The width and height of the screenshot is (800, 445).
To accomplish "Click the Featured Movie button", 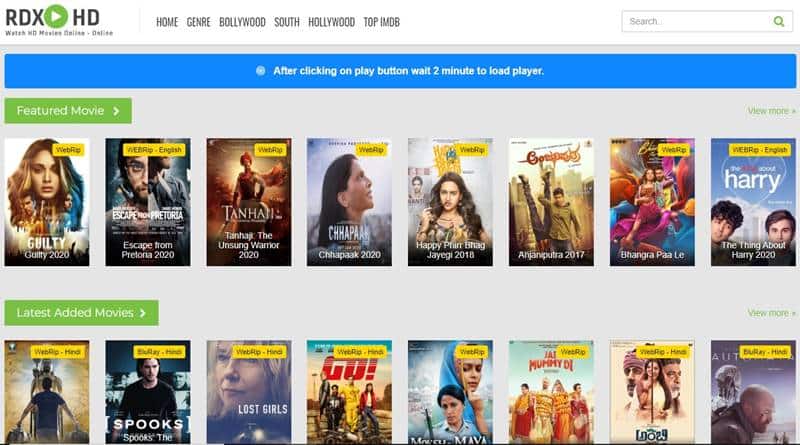I will click(x=68, y=111).
